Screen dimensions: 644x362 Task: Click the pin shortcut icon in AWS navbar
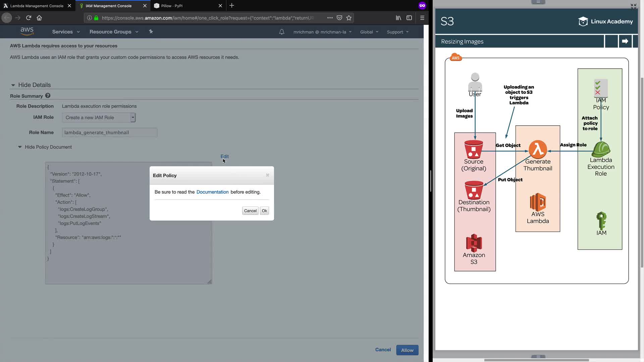(151, 32)
